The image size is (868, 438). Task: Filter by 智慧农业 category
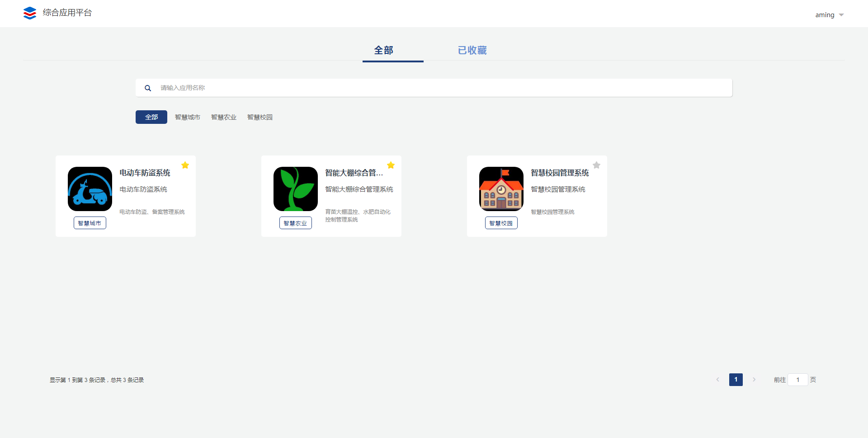(224, 117)
